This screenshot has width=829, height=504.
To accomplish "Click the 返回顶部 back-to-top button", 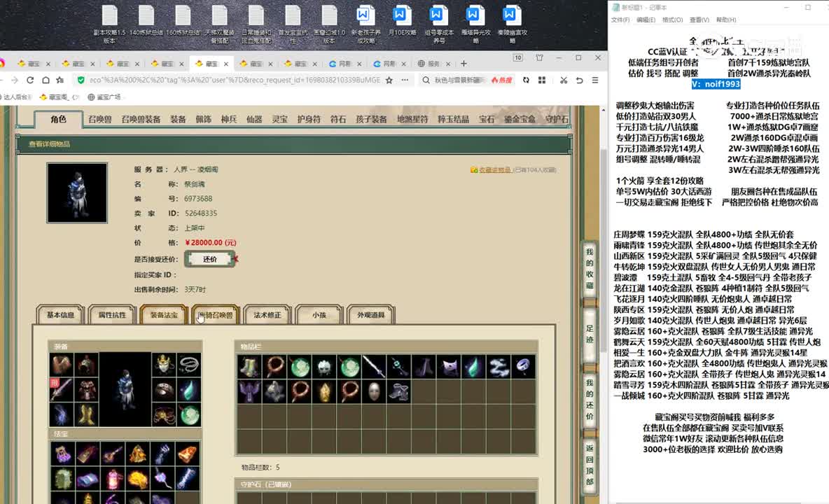I will (x=590, y=465).
